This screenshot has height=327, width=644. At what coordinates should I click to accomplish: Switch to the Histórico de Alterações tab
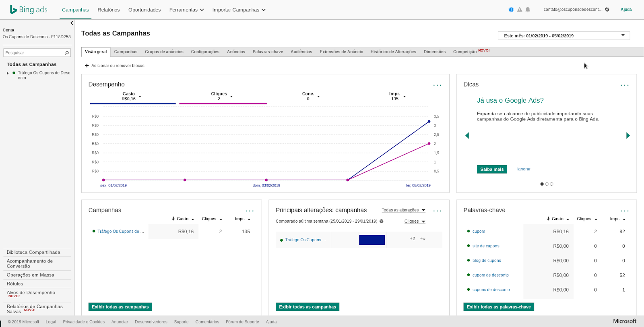(393, 52)
